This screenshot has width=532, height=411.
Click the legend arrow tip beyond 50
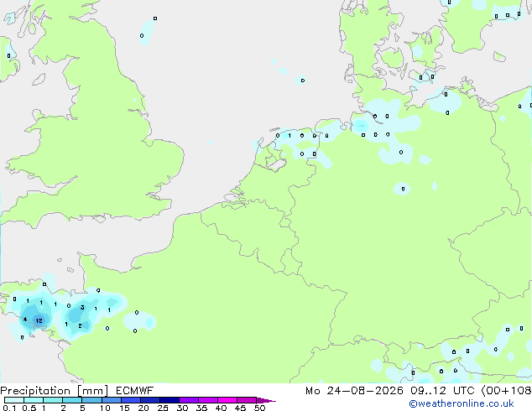(x=266, y=400)
